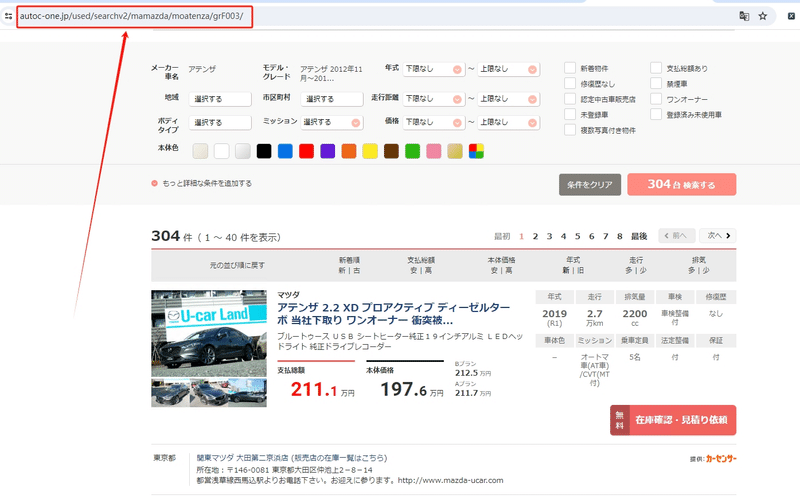
Task: Choose the red body color swatch
Action: click(306, 151)
